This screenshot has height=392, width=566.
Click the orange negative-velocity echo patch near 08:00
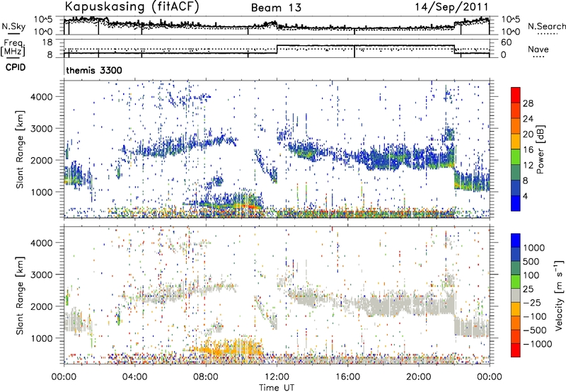pos(227,347)
